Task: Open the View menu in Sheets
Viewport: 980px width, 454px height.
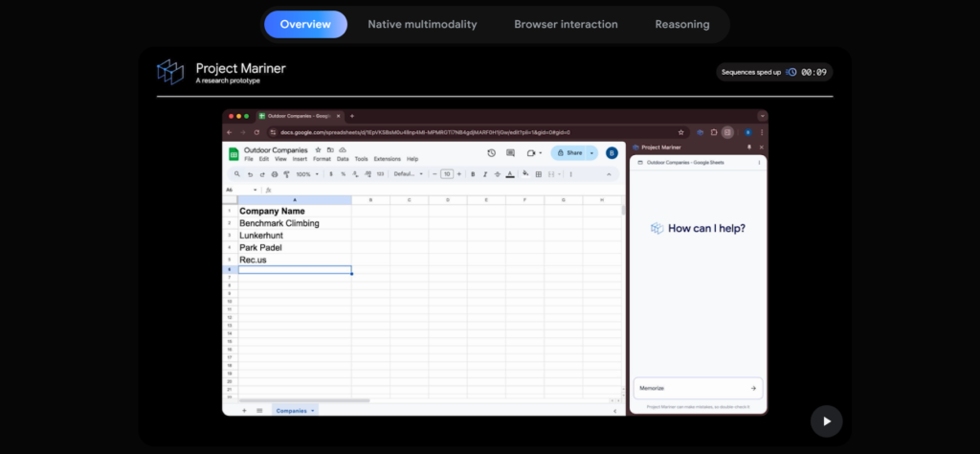Action: tap(280, 159)
